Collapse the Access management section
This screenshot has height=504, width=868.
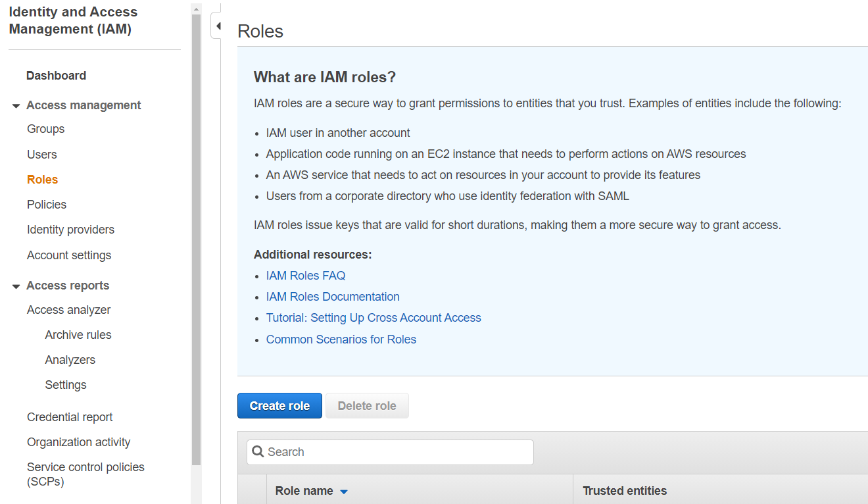[x=16, y=106]
